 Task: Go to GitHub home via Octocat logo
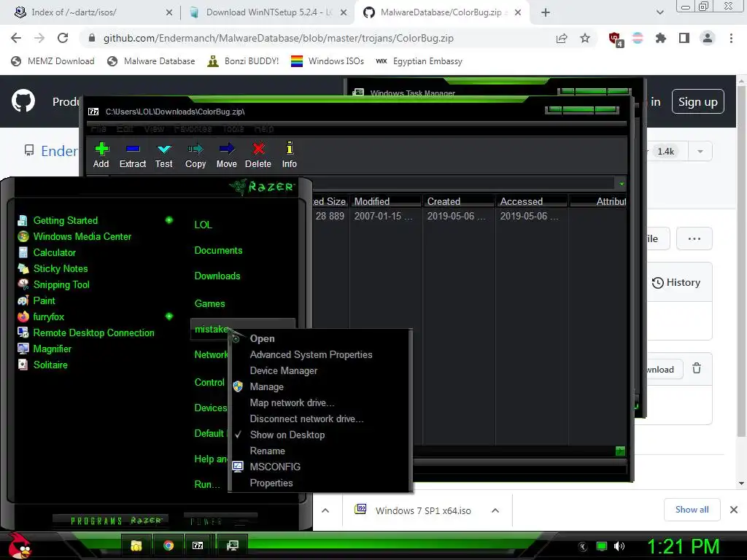click(x=23, y=101)
